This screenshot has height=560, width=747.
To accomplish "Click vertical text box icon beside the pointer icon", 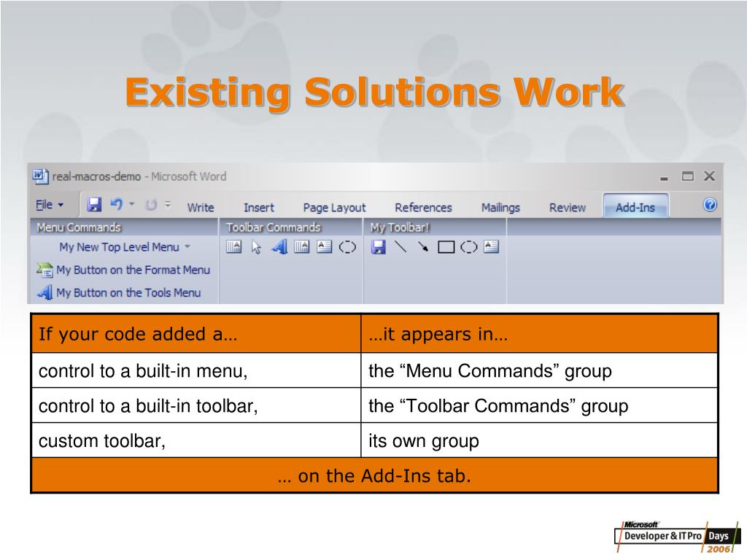I will (x=233, y=246).
